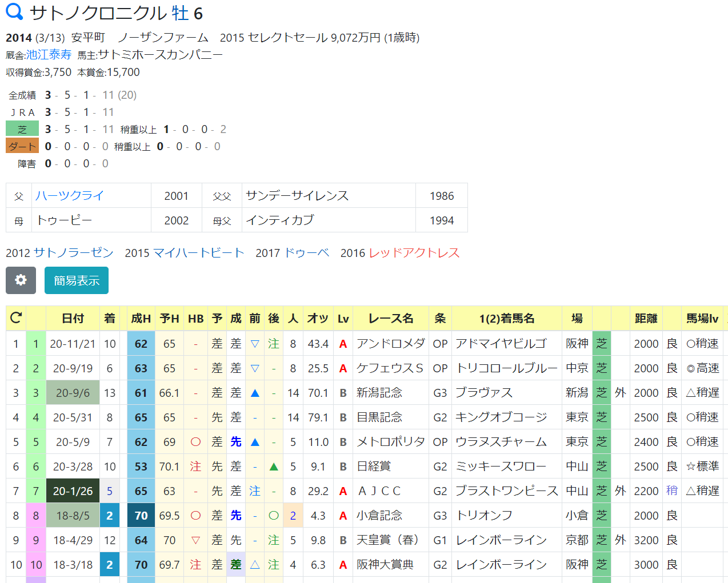Click winner トリコロールブルー
The image size is (728, 583).
pos(506,368)
